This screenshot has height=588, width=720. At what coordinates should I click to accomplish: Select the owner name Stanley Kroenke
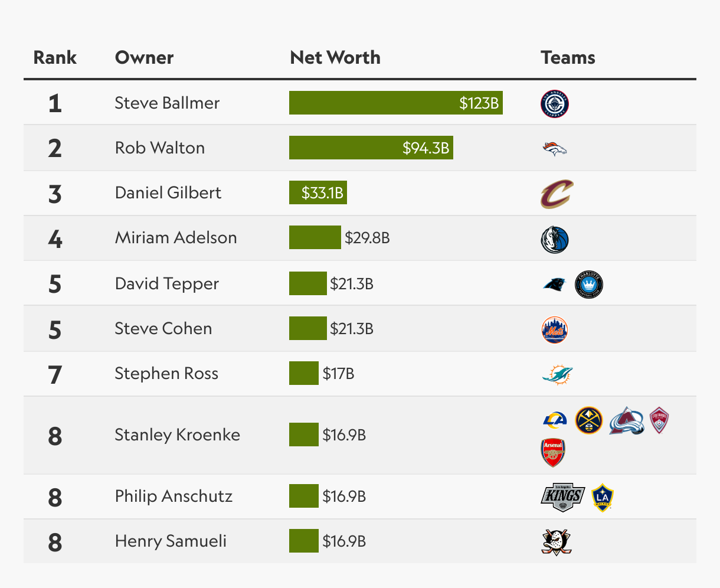click(178, 435)
